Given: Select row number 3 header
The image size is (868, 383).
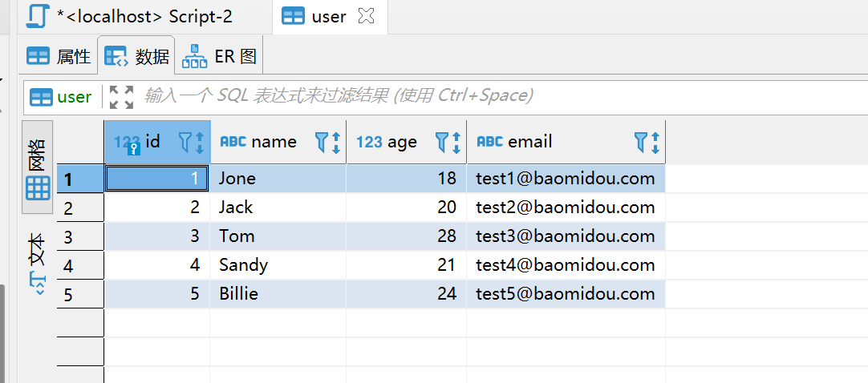Looking at the screenshot, I should pos(69,236).
